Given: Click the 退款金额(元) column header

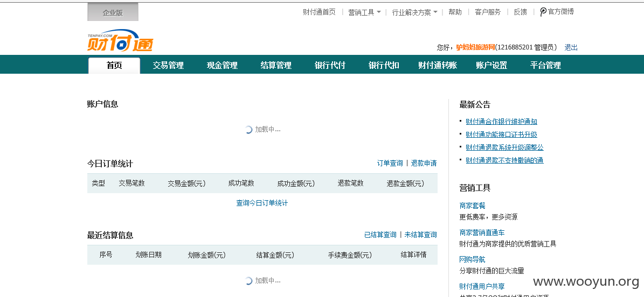Looking at the screenshot, I should (x=405, y=183).
